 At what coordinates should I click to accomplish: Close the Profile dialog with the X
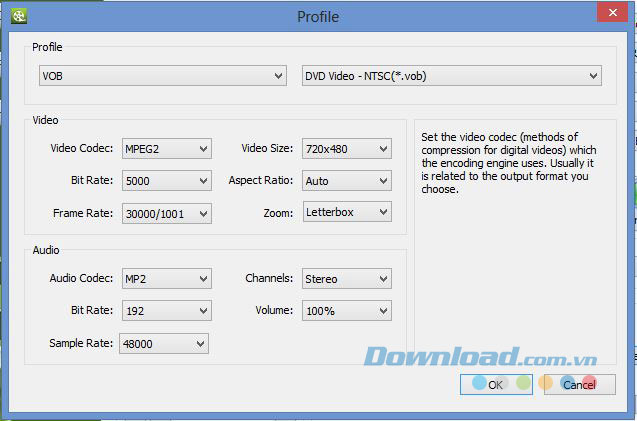click(x=613, y=13)
